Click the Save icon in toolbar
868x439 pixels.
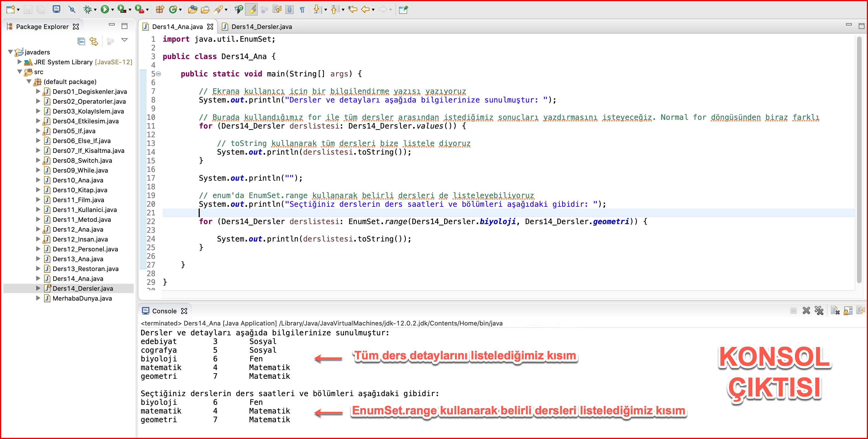tap(28, 10)
